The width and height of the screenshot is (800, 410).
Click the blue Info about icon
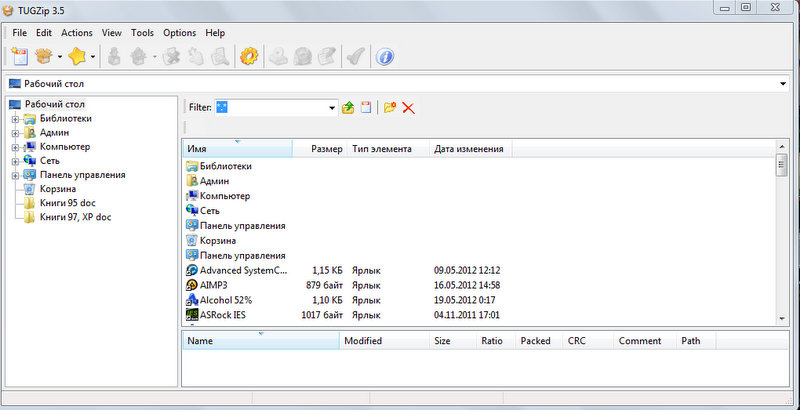click(x=385, y=57)
